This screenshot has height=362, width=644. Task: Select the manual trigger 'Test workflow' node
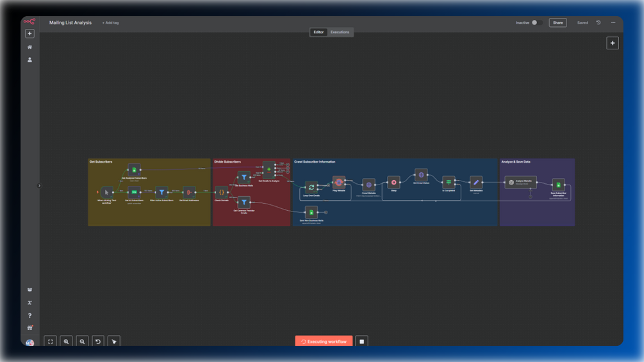[x=106, y=192]
